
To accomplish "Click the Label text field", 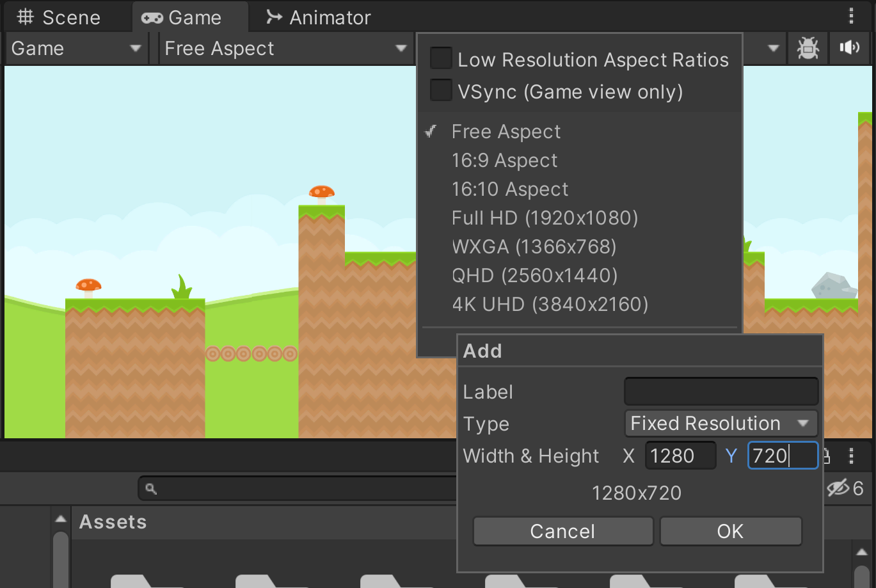I will (x=721, y=392).
